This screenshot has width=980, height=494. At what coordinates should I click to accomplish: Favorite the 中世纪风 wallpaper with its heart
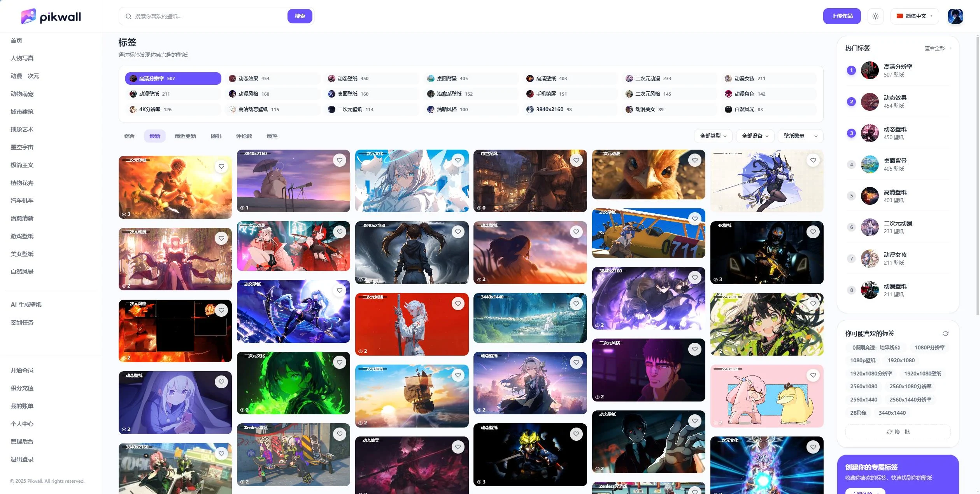(x=576, y=160)
